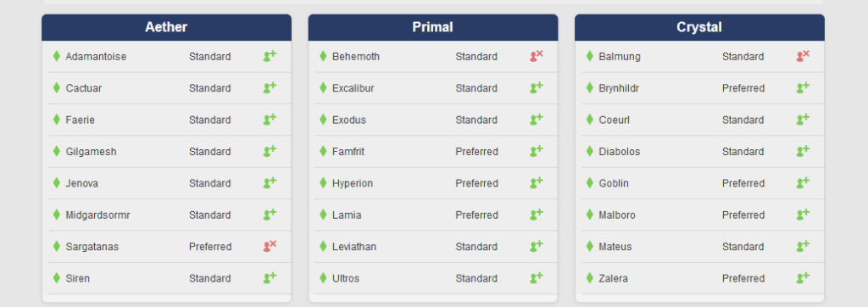The image size is (868, 307).
Task: Select the Aether data center header
Action: pos(167,27)
